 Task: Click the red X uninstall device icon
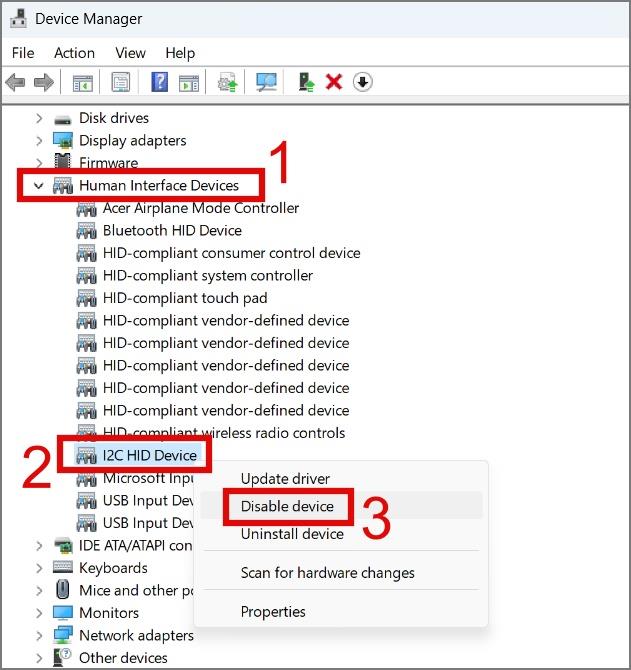click(x=334, y=82)
